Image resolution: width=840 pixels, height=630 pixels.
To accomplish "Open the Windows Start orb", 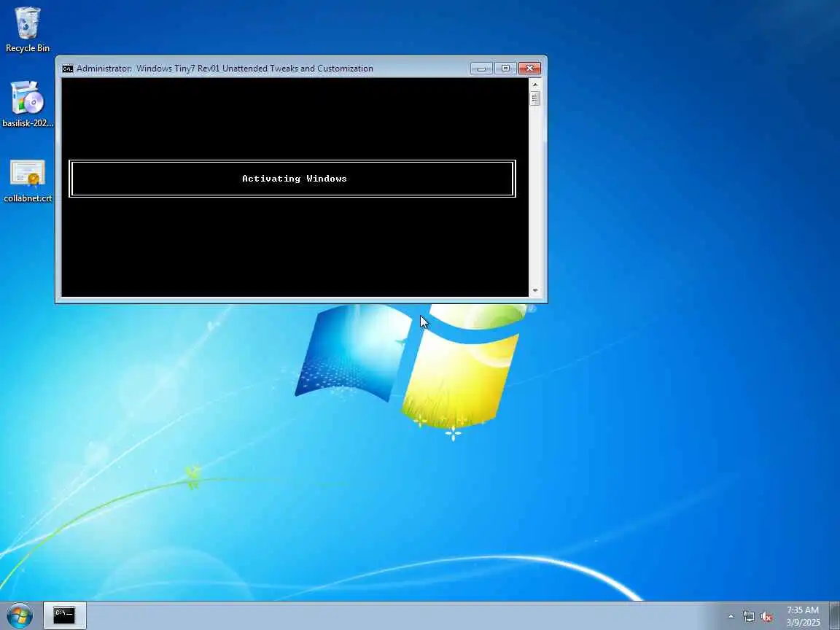I will click(x=20, y=615).
